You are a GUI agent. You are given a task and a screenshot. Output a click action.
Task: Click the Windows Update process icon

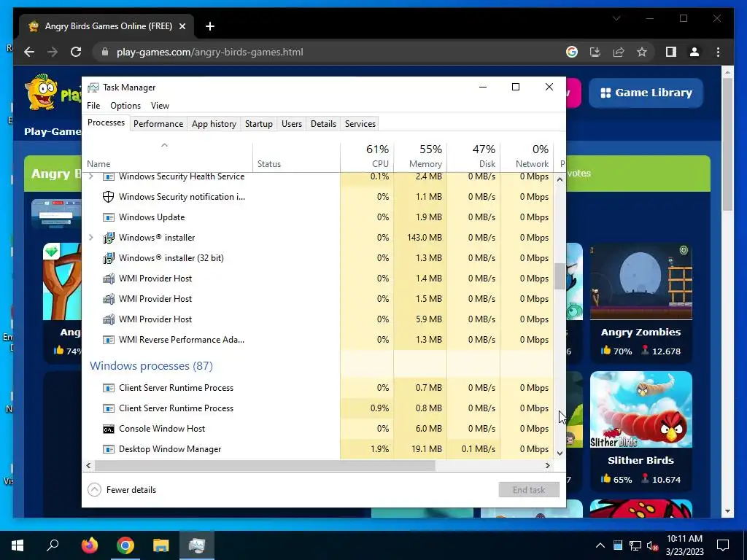(109, 217)
